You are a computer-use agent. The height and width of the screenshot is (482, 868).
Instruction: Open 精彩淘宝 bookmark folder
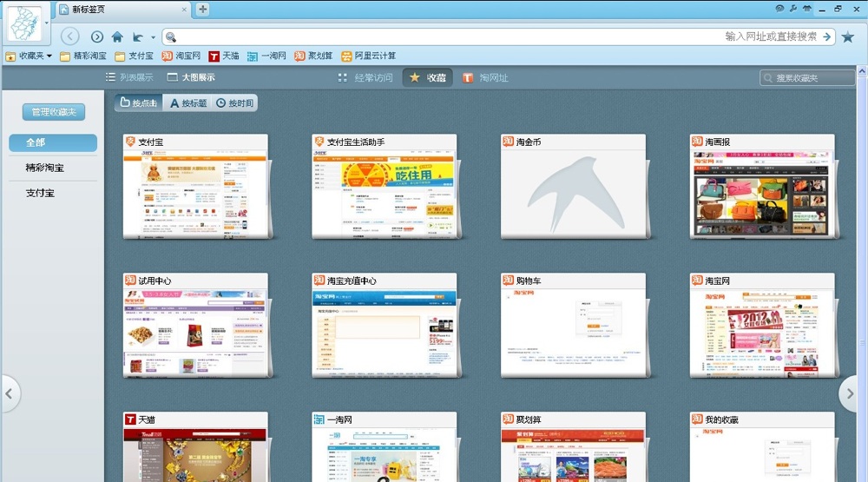click(83, 56)
